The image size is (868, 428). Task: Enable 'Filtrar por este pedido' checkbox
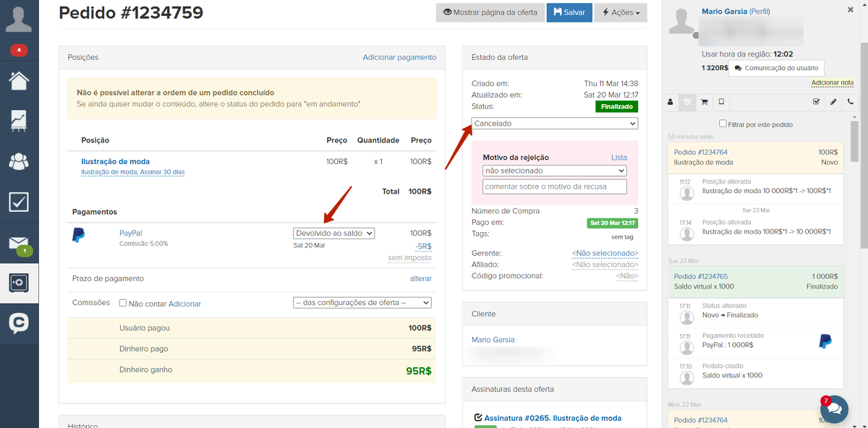pyautogui.click(x=723, y=124)
